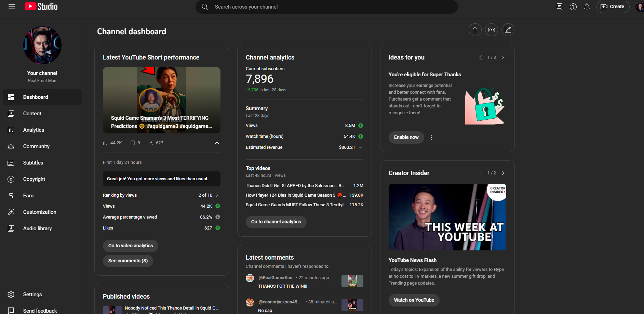Click the Super Thanks padlock illustration

point(485,106)
